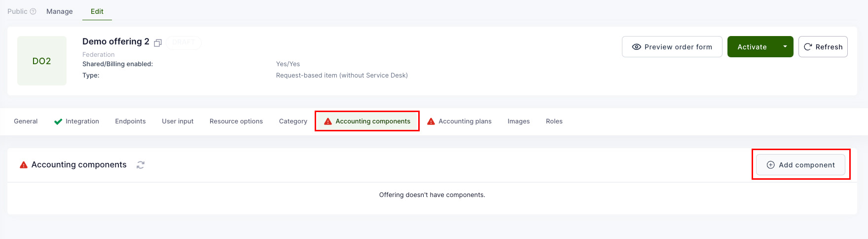Click the help icon next to Public
Viewport: 868px width, 239px height.
coord(33,11)
